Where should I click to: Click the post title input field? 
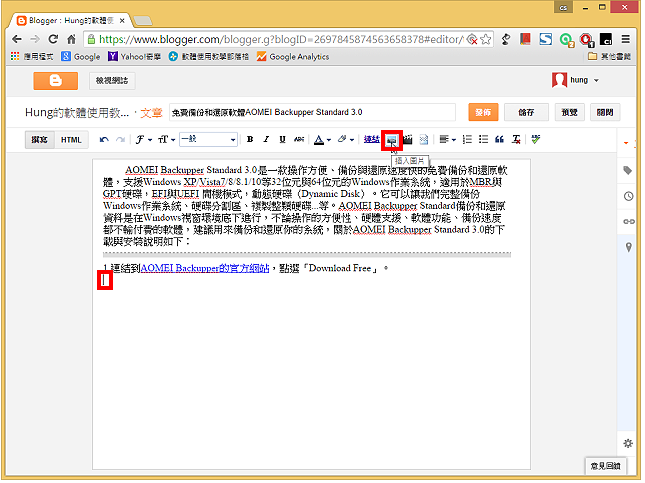point(312,112)
